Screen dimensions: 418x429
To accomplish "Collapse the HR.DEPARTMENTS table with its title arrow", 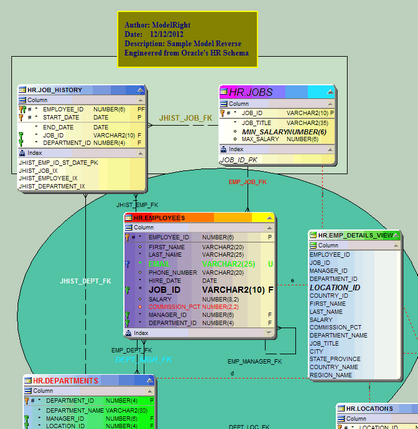I will click(150, 380).
